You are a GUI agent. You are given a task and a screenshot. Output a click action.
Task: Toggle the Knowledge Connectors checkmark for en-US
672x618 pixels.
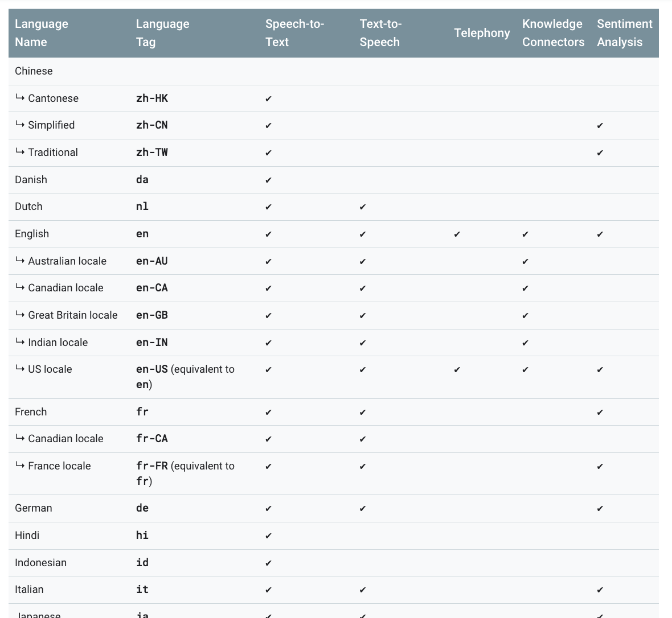coord(525,369)
